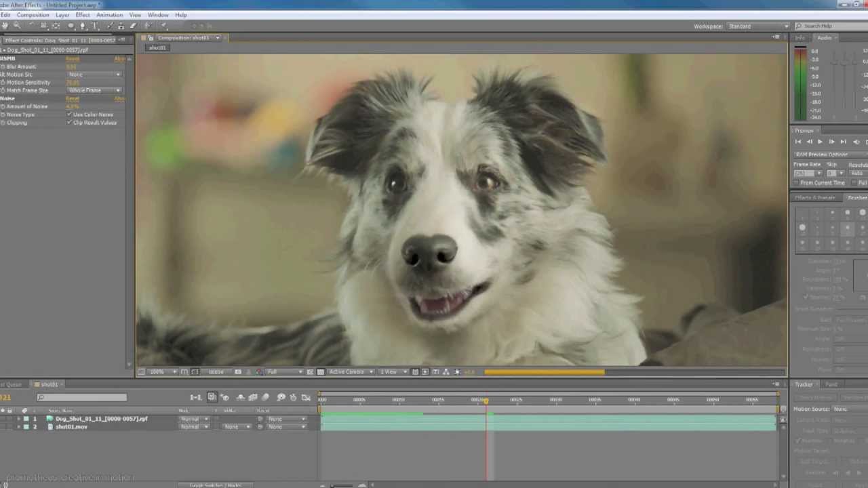
Task: Click the Search Help field
Action: [x=831, y=26]
